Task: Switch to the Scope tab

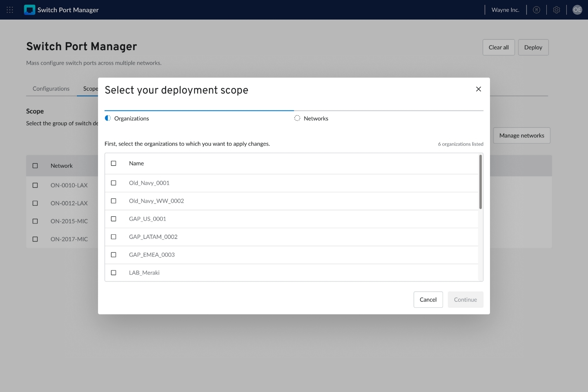Action: click(91, 89)
